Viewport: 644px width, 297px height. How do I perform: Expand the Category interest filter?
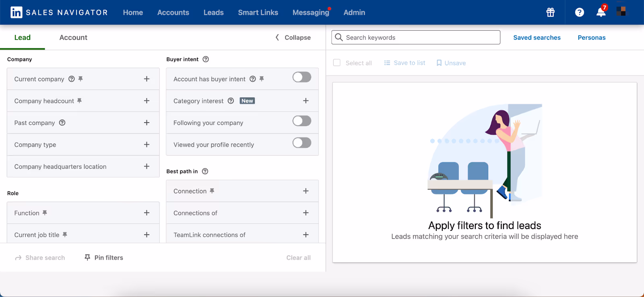tap(306, 100)
